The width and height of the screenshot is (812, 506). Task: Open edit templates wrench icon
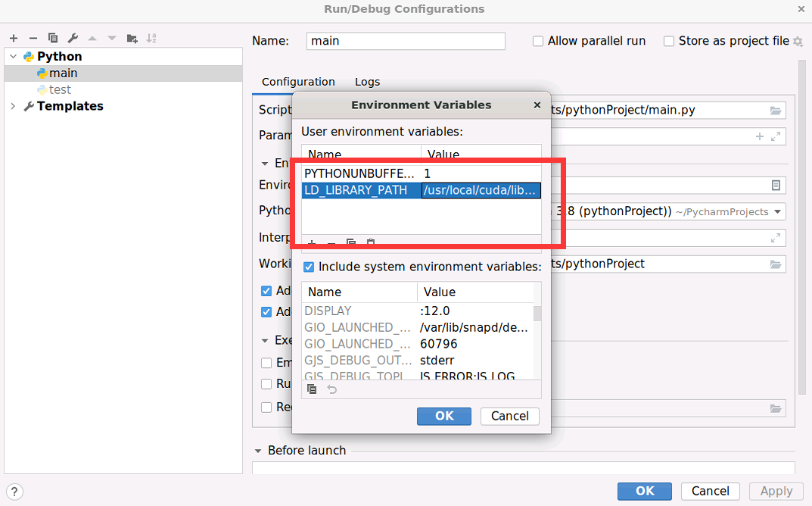73,38
